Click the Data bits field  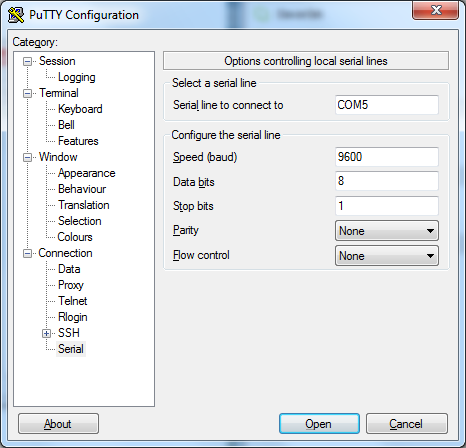(x=387, y=181)
